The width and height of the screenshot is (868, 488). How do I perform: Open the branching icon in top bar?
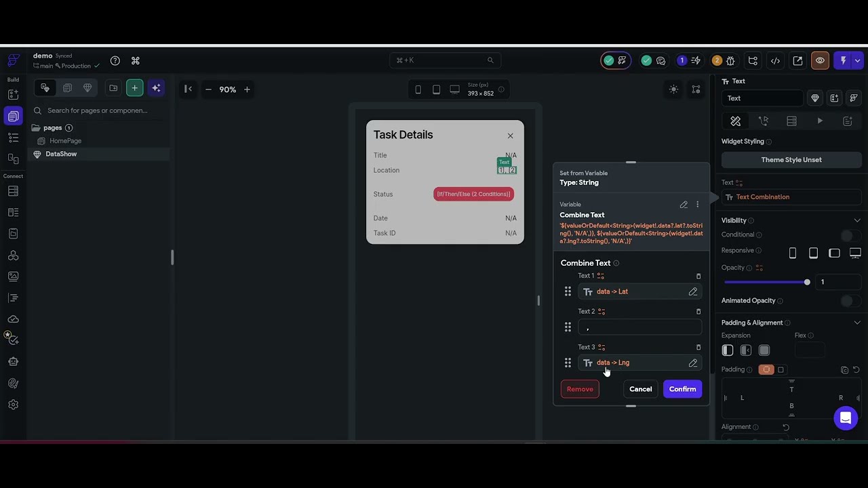[753, 60]
